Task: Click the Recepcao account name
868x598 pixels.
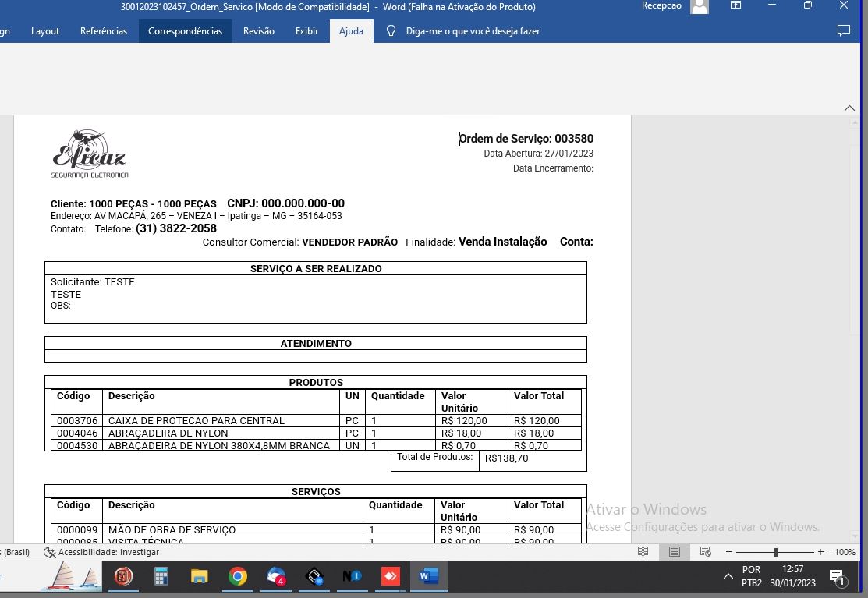Action: (661, 5)
